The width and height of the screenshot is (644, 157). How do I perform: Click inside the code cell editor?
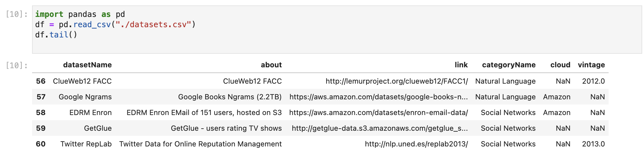pyautogui.click(x=337, y=30)
